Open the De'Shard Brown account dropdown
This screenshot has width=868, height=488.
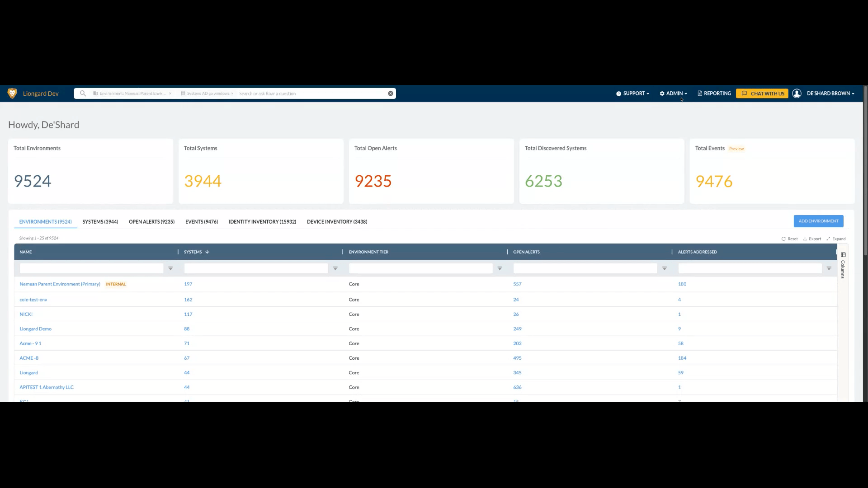[830, 94]
